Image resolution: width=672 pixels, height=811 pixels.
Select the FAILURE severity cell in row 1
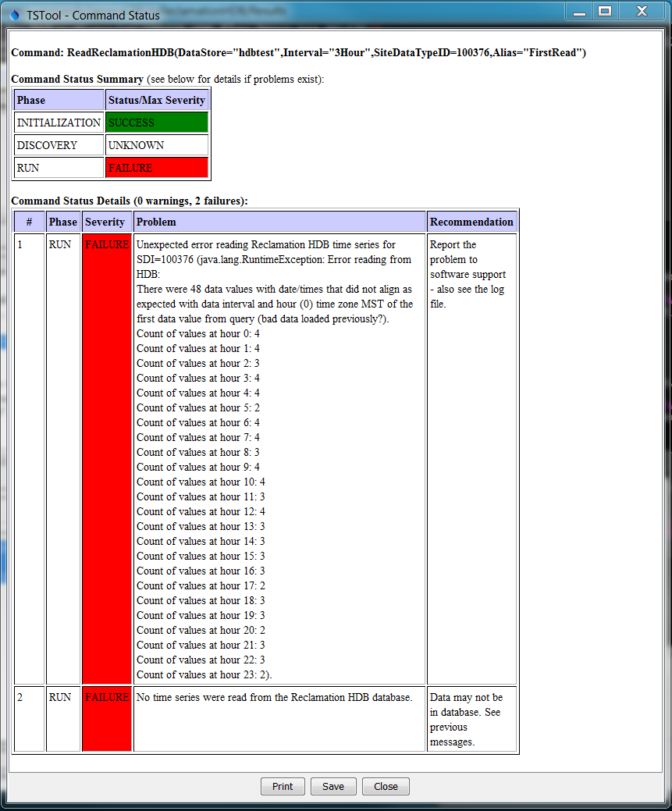(x=106, y=244)
